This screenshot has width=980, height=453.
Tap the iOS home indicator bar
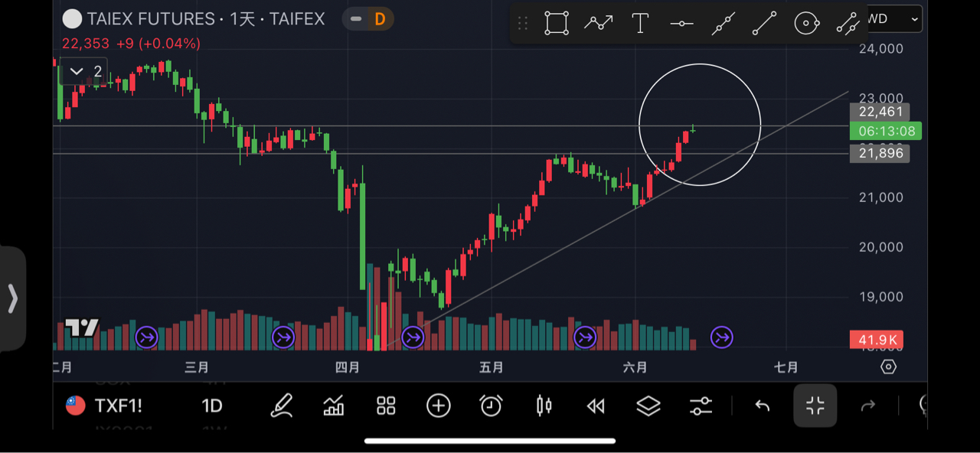point(490,441)
